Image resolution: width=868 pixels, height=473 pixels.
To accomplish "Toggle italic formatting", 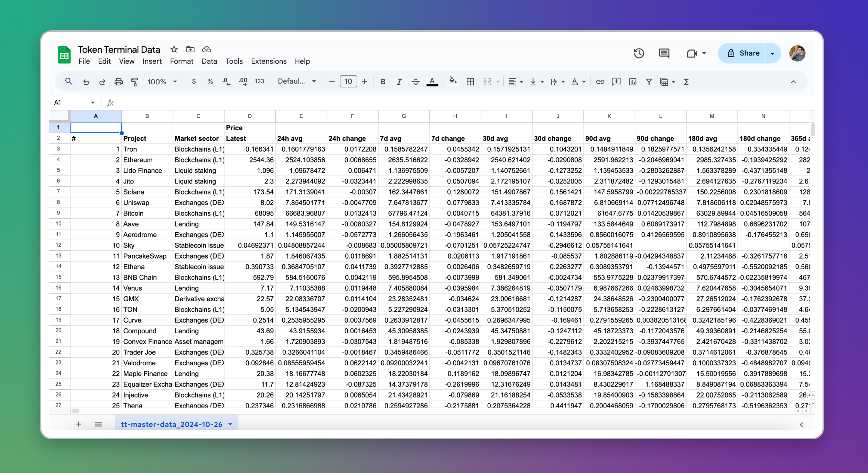I will [399, 82].
